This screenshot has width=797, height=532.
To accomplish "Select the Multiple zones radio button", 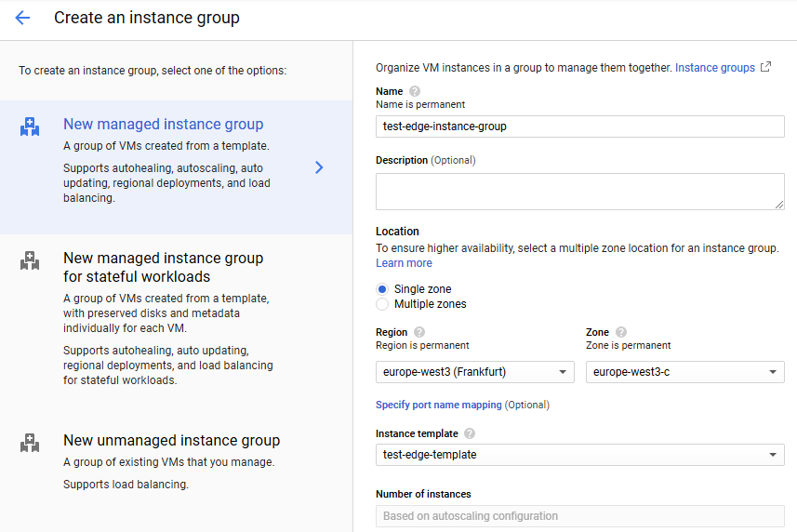I will (x=382, y=304).
